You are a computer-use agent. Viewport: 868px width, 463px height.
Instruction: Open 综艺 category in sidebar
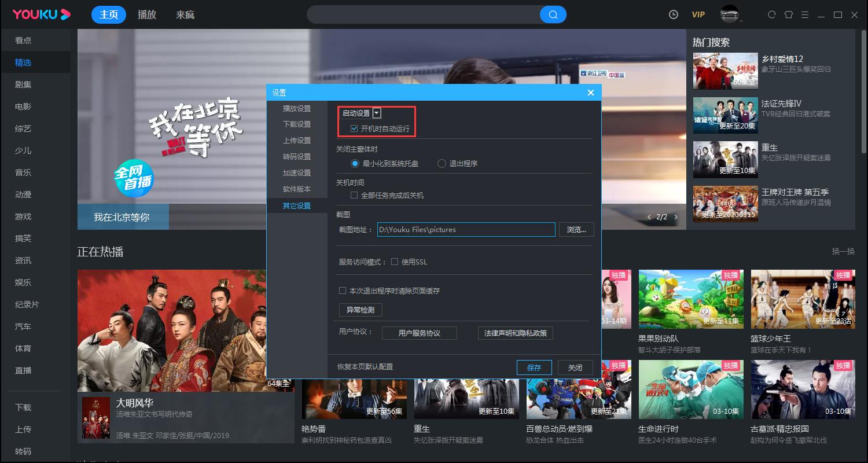click(23, 128)
